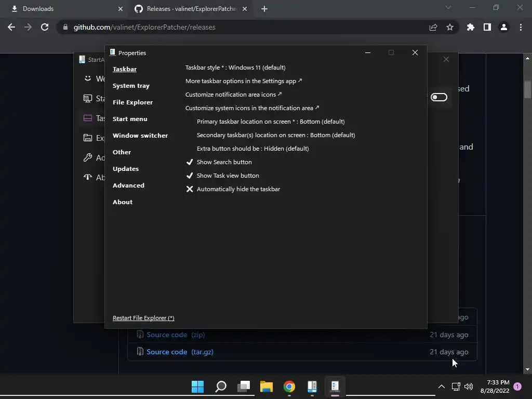Image resolution: width=532 pixels, height=399 pixels.
Task: Go back in Chrome
Action: click(x=11, y=27)
